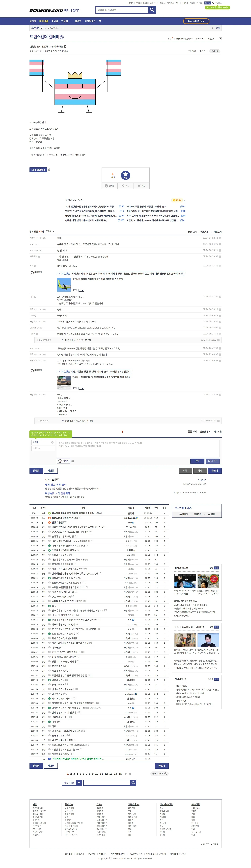Open the 연관 갤러리(0/9) dropdown
Image resolution: width=251 pixels, height=868 pixels.
[184, 39]
